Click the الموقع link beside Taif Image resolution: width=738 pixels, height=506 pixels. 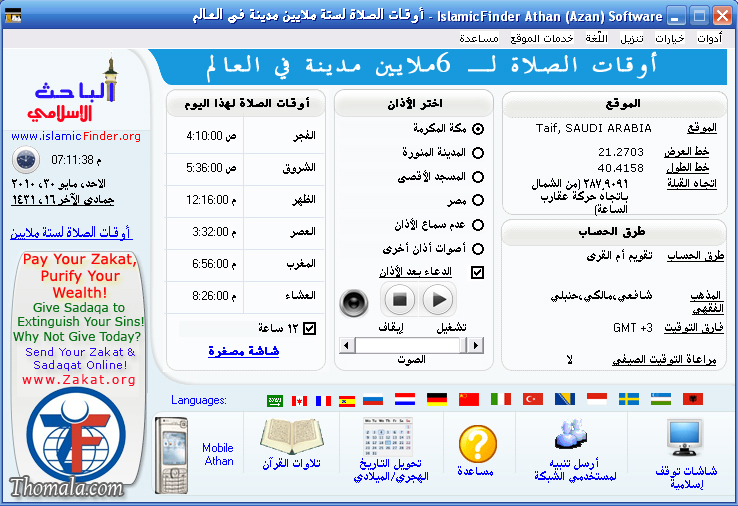pos(701,128)
